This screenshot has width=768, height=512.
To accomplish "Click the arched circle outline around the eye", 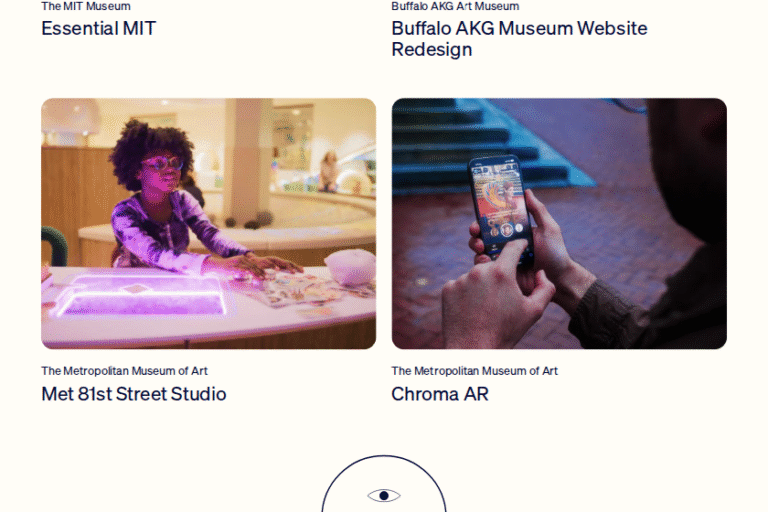I will point(384,484).
